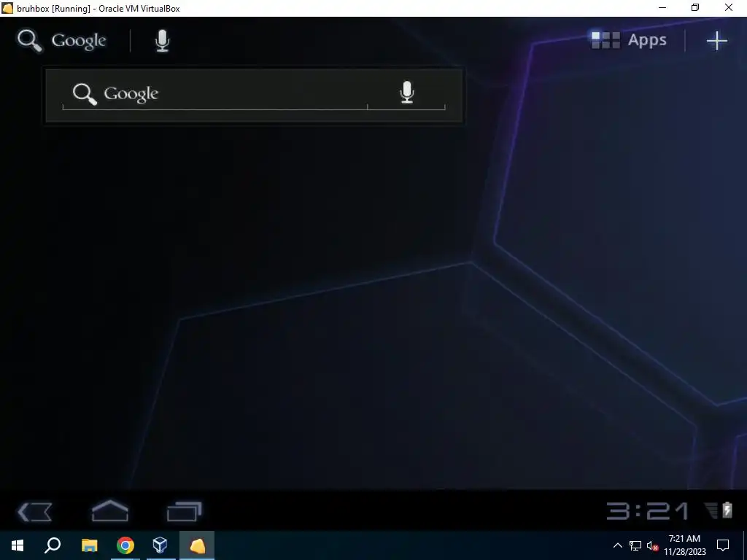Image resolution: width=747 pixels, height=560 pixels.
Task: Tap the top bar voice search microphone
Action: 163,41
